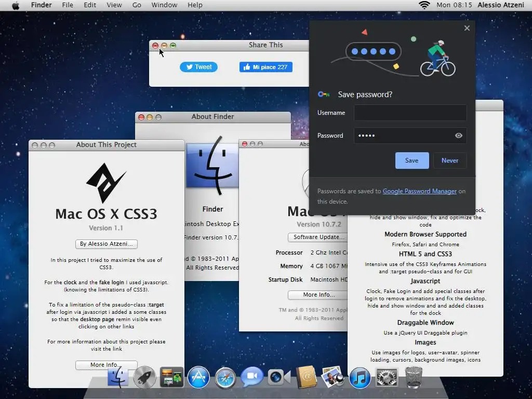Screen dimensions: 532x399
Task: Open the camera icon in dock
Action: [x=279, y=377]
